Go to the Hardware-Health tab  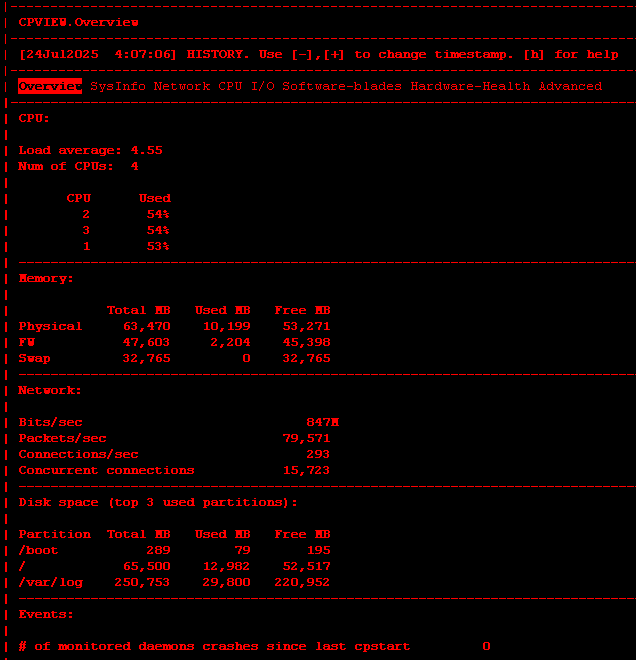point(470,86)
